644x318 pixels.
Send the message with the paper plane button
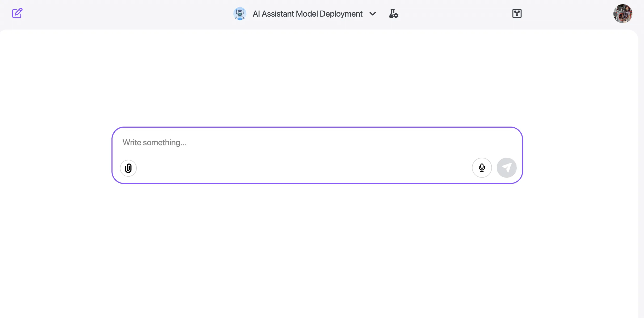click(506, 168)
